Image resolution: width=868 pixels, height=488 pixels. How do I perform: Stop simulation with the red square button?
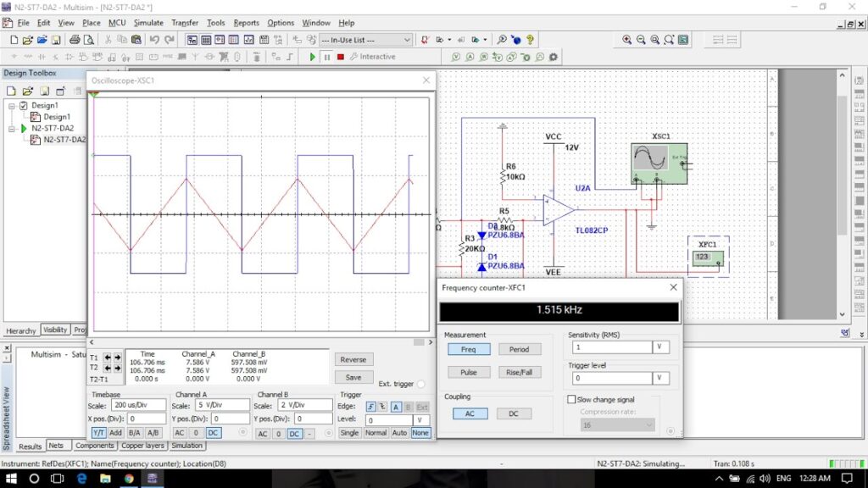341,57
